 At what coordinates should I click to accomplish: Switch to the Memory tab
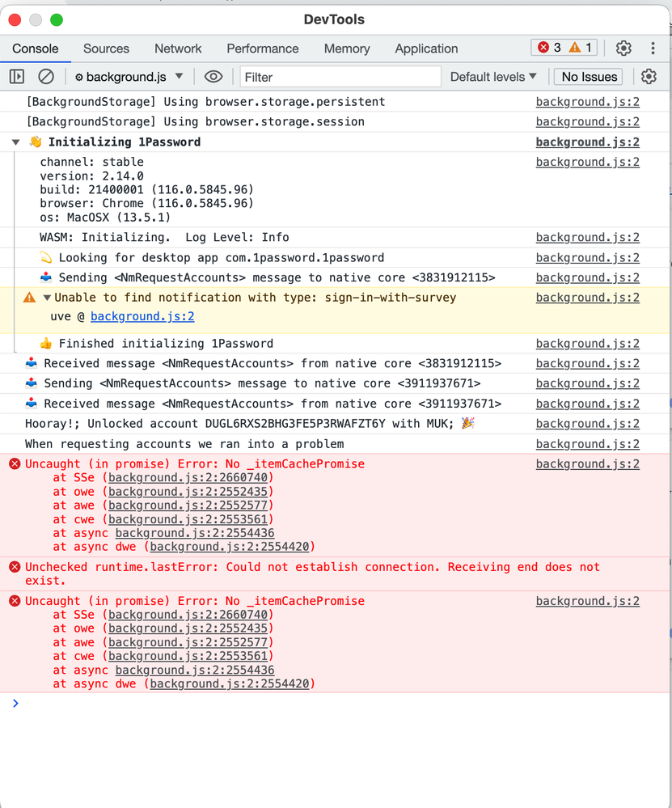(347, 49)
